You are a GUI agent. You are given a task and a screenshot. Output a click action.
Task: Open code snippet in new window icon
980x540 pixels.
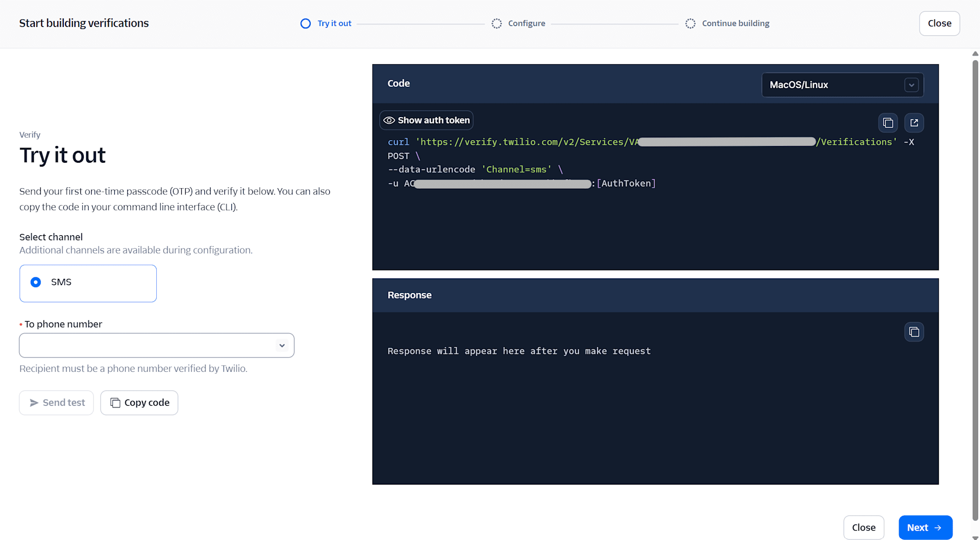914,123
